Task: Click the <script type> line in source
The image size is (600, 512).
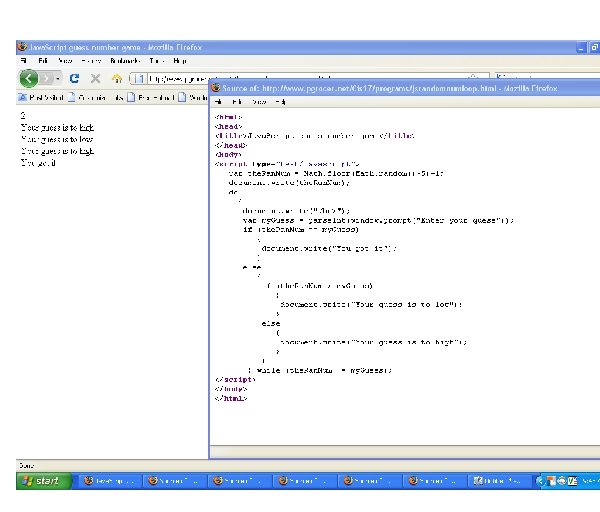Action: 287,164
